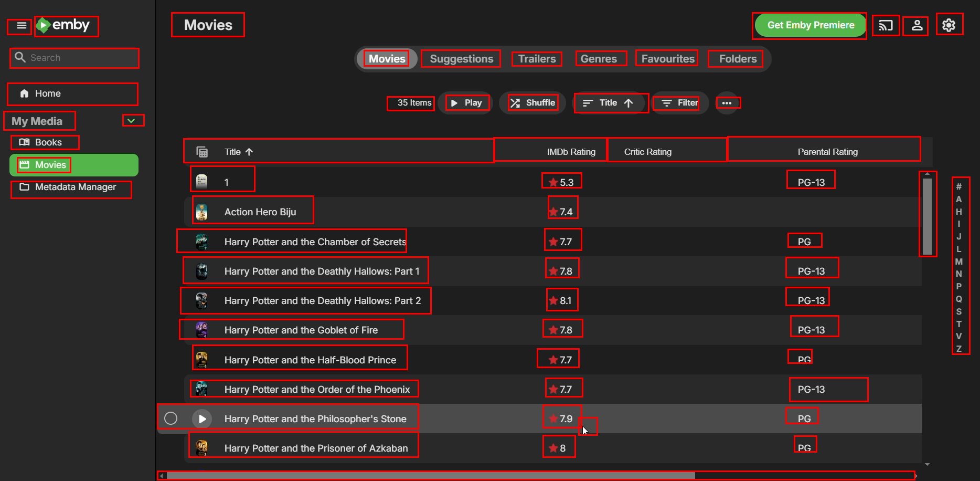Click the Movies page heading
Image resolution: width=980 pixels, height=481 pixels.
(208, 25)
